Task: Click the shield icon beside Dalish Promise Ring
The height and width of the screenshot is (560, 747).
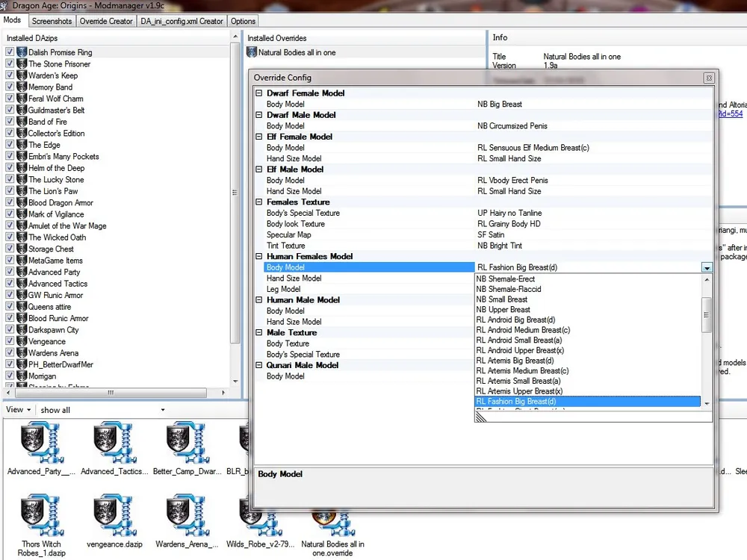Action: [x=22, y=52]
